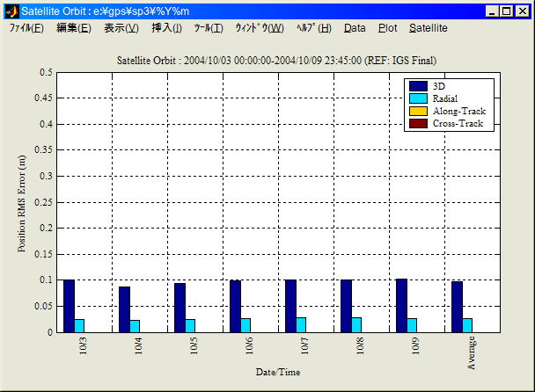535x392 pixels.
Task: Open the ヘルプ(H) menu
Action: click(313, 28)
